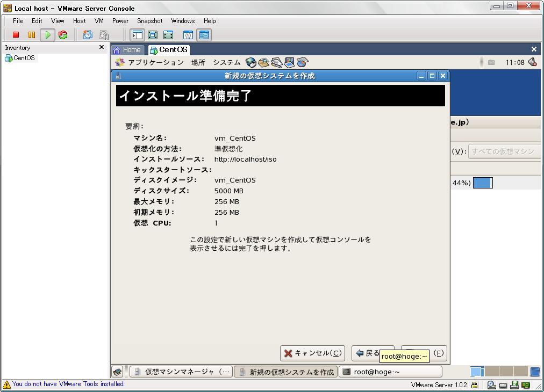Screen dimensions: 544x392
Task: Suspend the VM with the pause icon
Action: (x=32, y=35)
